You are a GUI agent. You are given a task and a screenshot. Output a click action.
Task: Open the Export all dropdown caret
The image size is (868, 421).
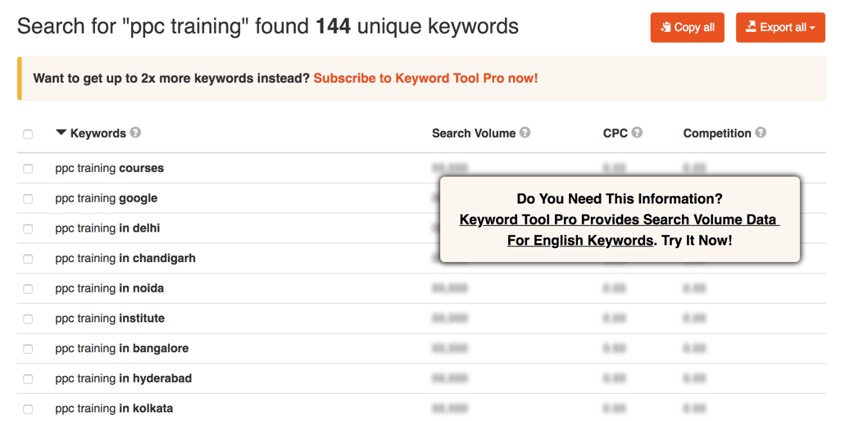[812, 28]
